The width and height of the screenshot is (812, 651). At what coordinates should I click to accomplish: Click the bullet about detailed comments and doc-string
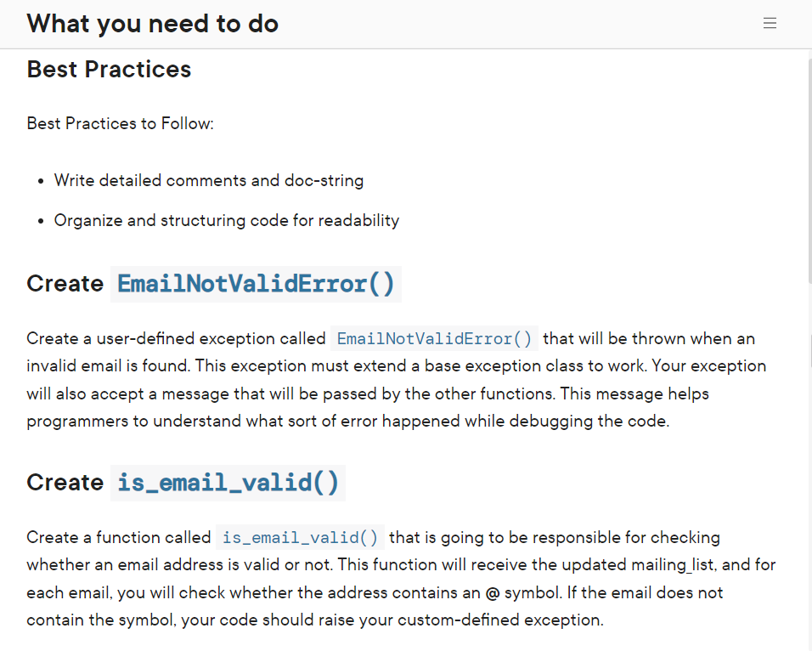(x=209, y=180)
